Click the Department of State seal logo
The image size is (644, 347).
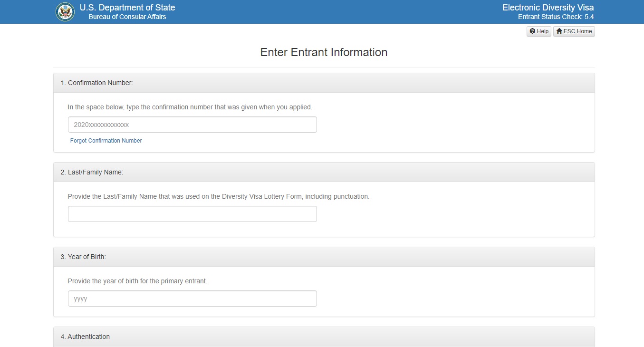click(65, 12)
